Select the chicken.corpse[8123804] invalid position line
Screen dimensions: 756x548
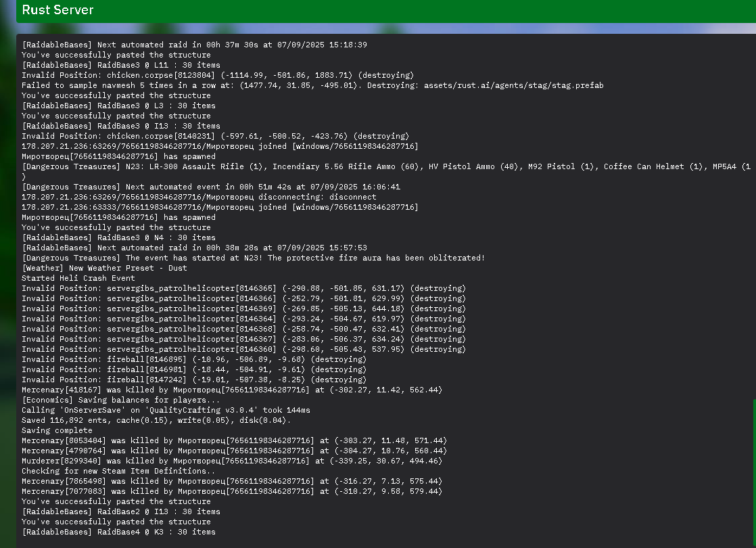click(218, 75)
